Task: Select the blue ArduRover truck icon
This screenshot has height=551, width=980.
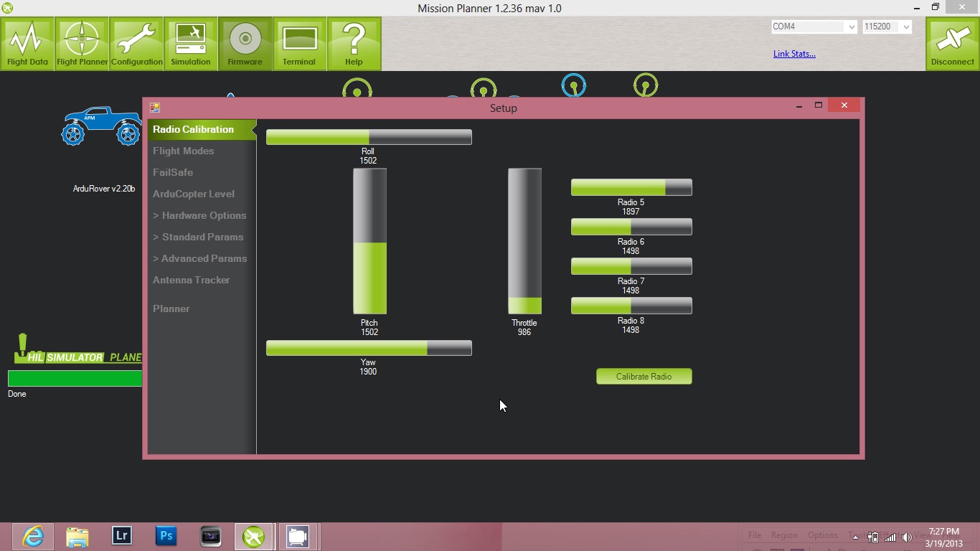Action: click(x=101, y=126)
